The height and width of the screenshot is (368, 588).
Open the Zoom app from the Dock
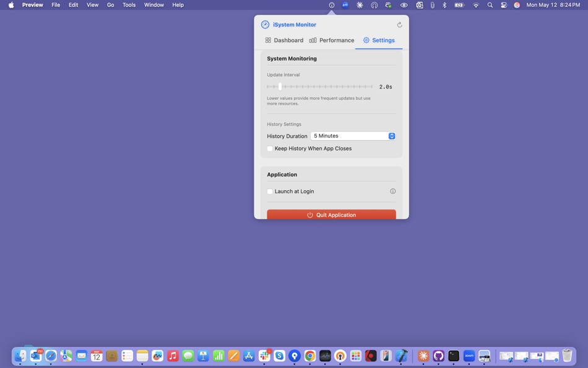pyautogui.click(x=469, y=356)
